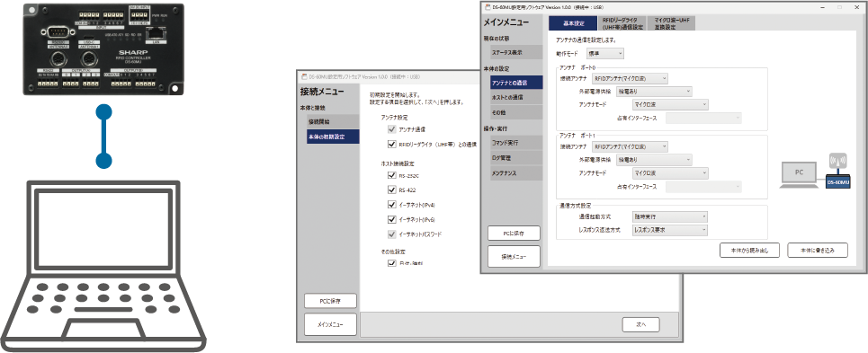
Task: Click the blue DS-60MU device icon
Action: coord(838,181)
